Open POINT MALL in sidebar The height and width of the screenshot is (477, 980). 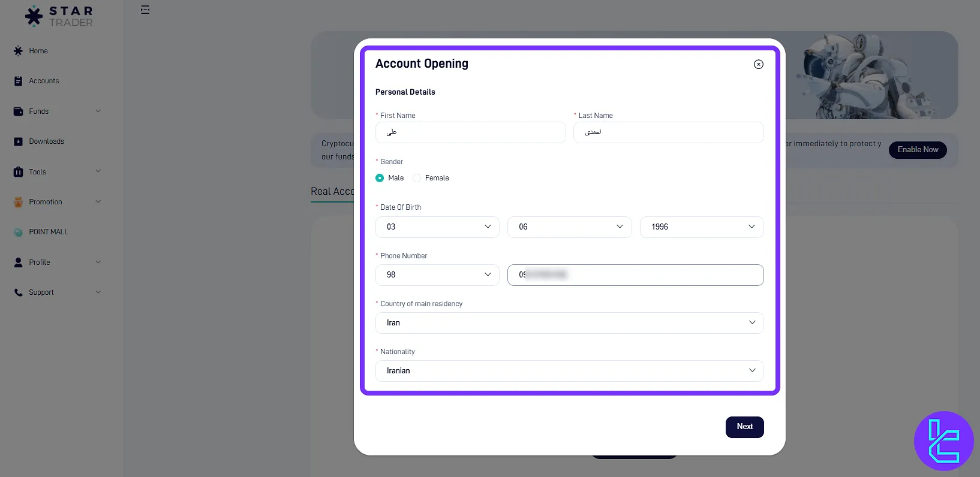[48, 232]
